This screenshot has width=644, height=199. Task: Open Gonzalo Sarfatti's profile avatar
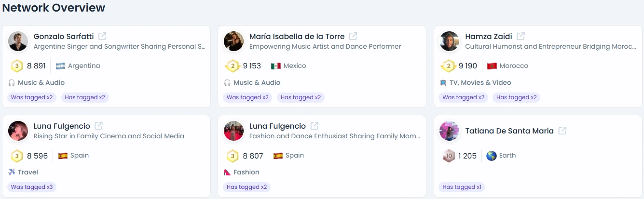18,41
